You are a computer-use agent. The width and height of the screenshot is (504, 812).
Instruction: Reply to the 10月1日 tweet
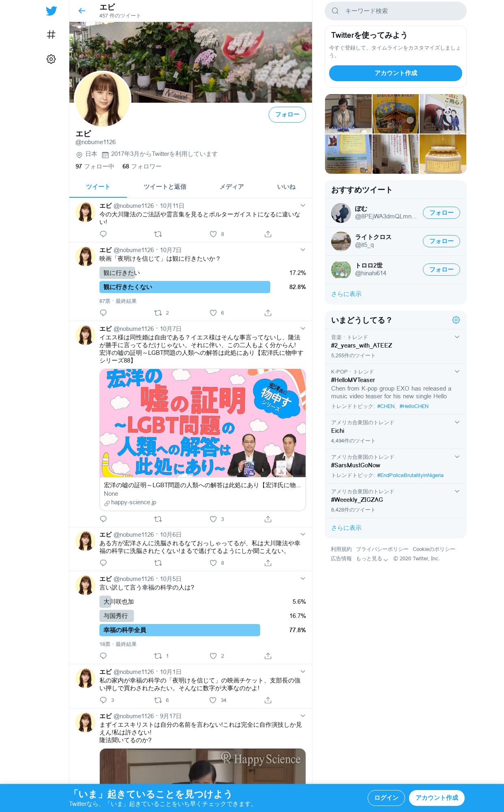pyautogui.click(x=103, y=700)
